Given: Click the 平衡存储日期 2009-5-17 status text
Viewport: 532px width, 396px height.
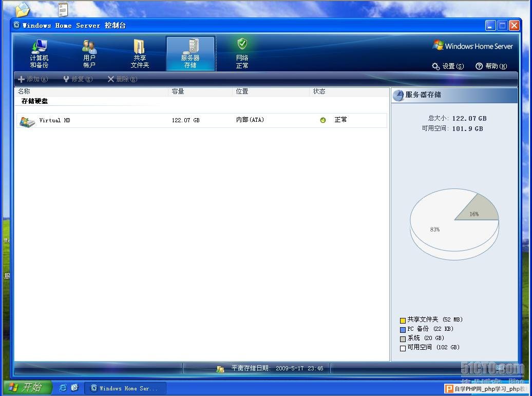Looking at the screenshot, I should coord(277,368).
